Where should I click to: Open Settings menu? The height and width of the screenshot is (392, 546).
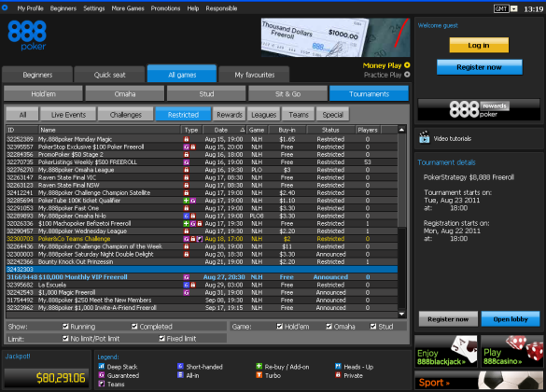[x=94, y=8]
